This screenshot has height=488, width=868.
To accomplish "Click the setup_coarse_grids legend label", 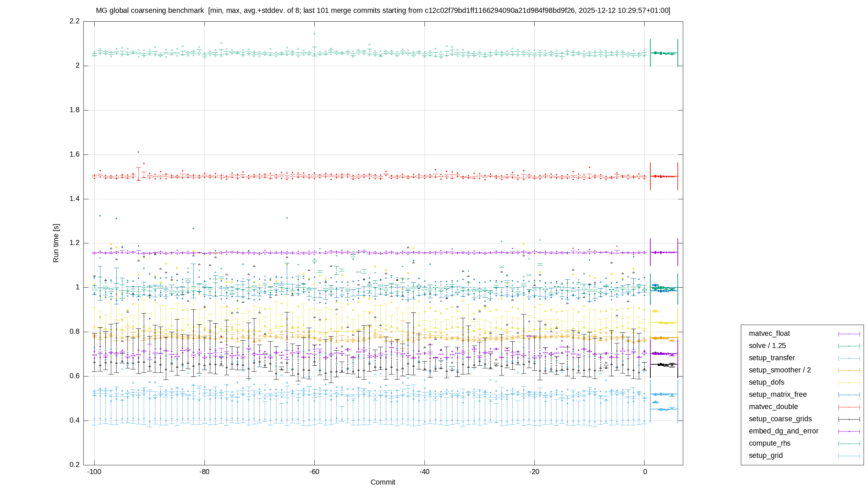I will click(780, 419).
